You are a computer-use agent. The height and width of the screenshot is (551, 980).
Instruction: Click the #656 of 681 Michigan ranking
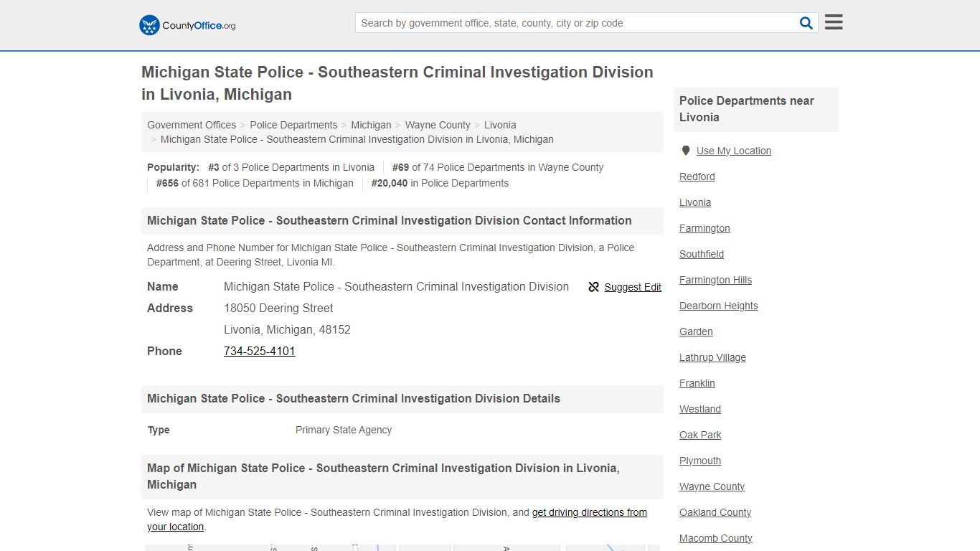pyautogui.click(x=255, y=183)
